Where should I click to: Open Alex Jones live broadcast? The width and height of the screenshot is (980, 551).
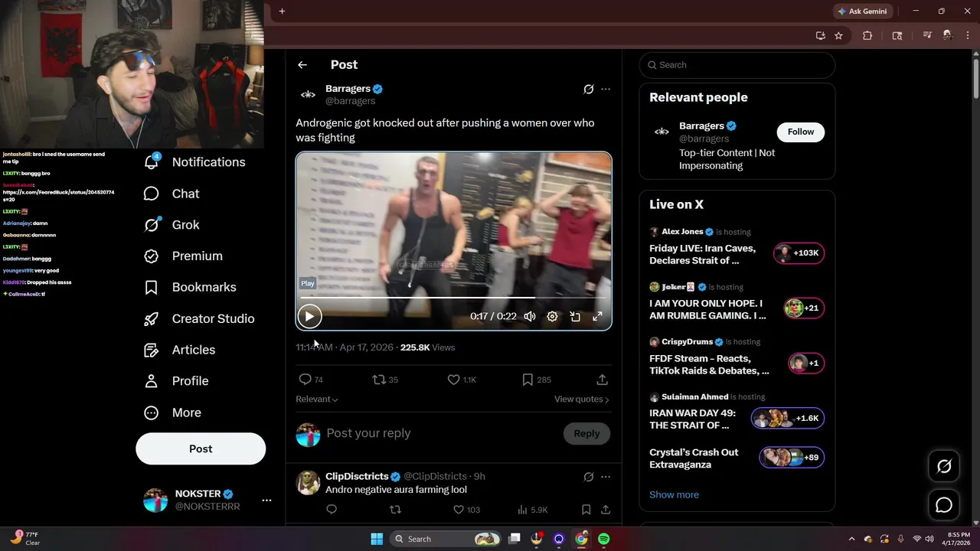click(737, 246)
